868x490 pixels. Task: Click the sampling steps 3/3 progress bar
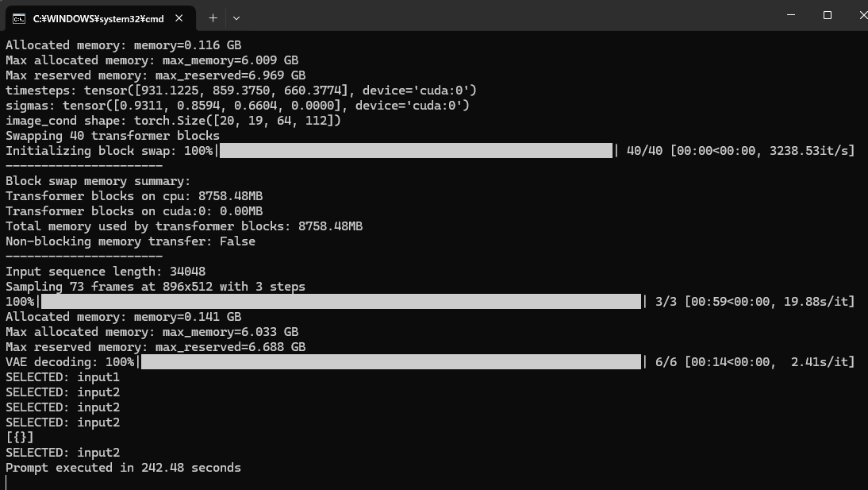[340, 302]
